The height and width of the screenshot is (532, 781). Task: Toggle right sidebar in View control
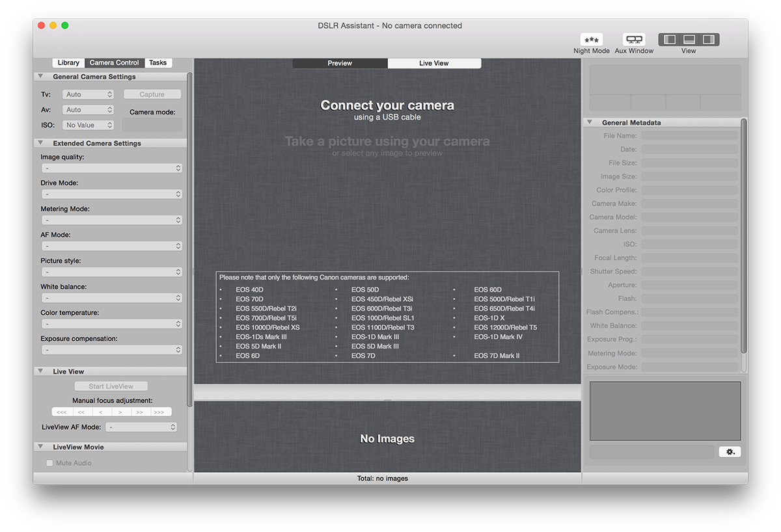(x=709, y=40)
